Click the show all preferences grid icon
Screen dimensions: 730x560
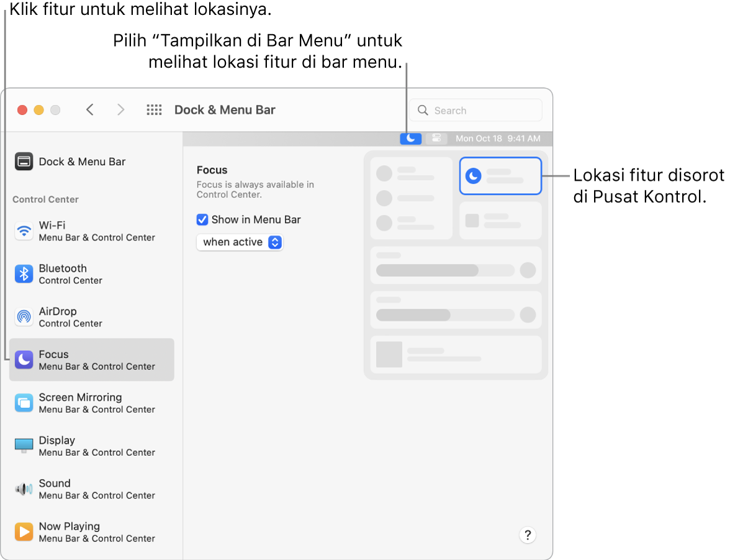154,109
